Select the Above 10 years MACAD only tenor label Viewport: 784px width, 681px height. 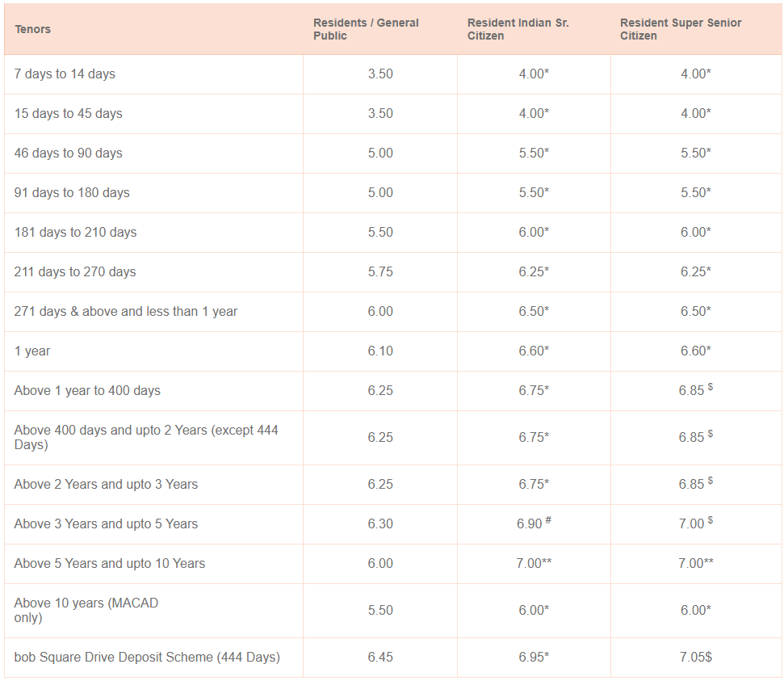click(x=85, y=610)
